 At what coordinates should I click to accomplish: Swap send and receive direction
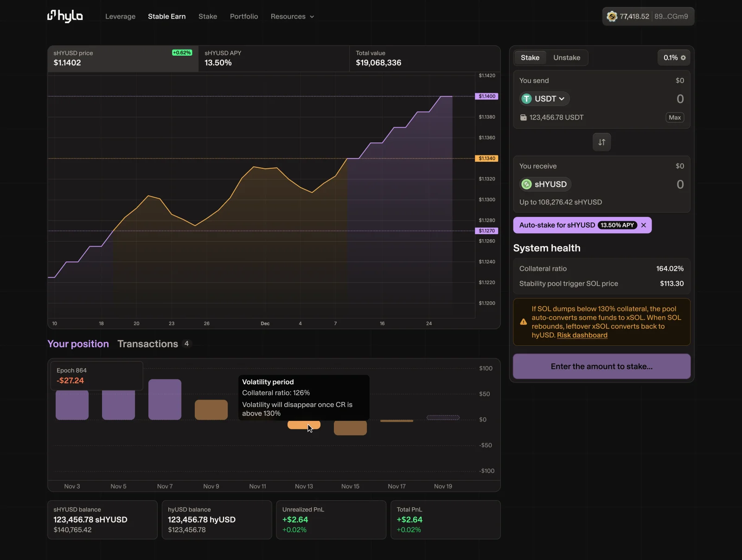[x=601, y=142]
